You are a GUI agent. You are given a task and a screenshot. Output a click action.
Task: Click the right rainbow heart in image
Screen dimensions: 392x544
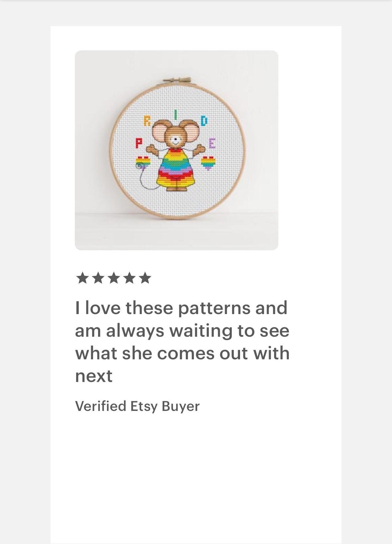[x=208, y=162]
